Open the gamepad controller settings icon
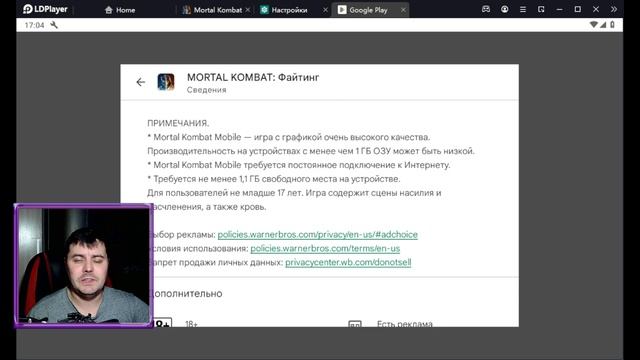The height and width of the screenshot is (360, 640). (x=486, y=9)
